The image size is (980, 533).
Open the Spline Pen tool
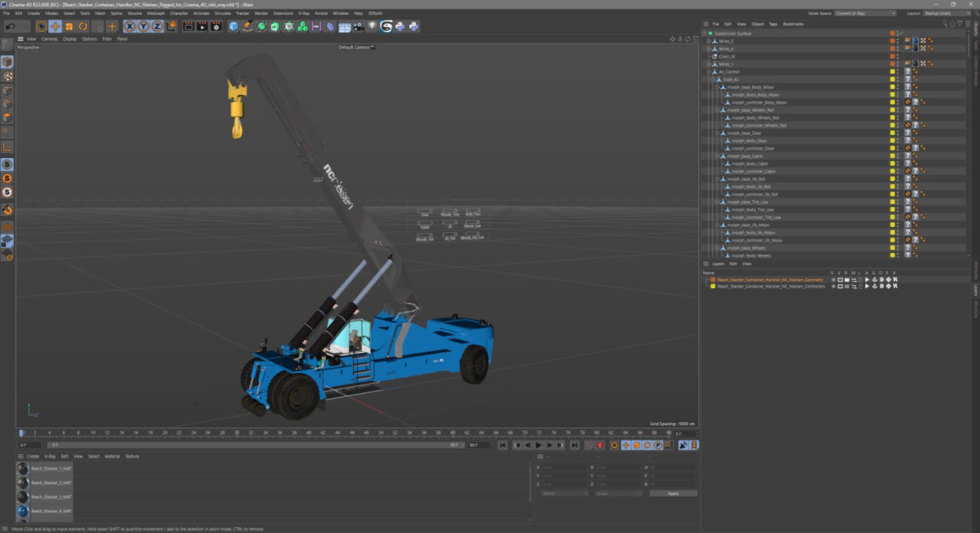coord(247,27)
